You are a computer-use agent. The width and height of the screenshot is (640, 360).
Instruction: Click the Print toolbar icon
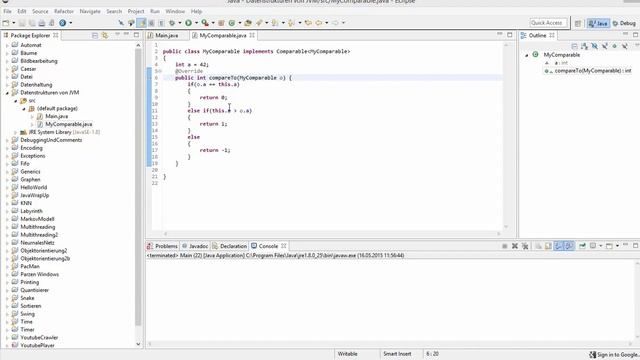coord(42,23)
